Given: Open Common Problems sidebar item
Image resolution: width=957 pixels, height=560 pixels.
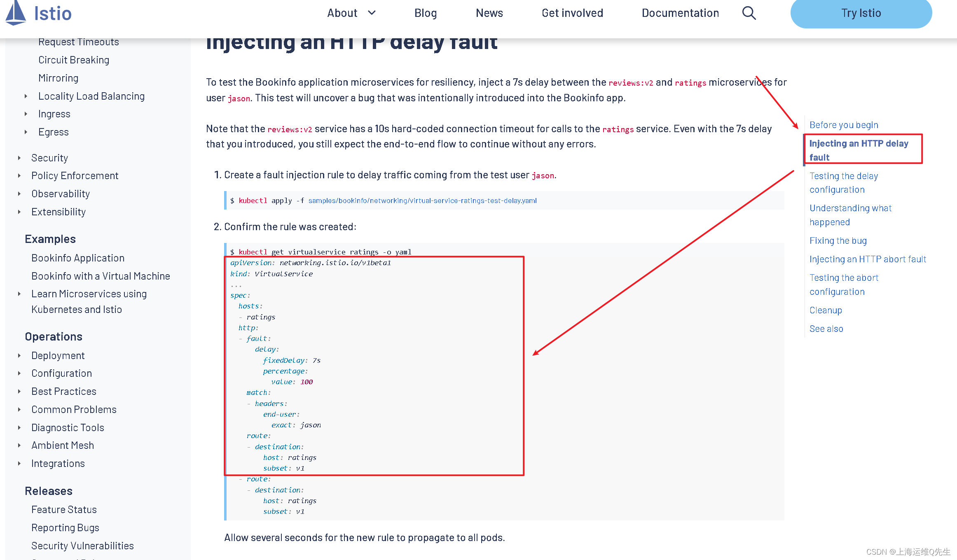Looking at the screenshot, I should tap(74, 410).
